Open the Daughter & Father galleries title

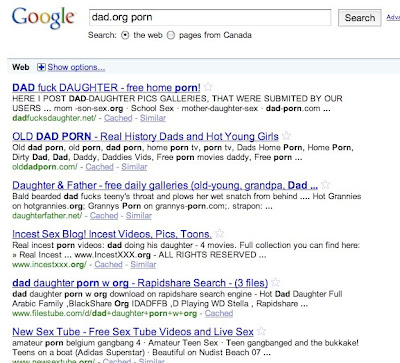[x=165, y=185]
